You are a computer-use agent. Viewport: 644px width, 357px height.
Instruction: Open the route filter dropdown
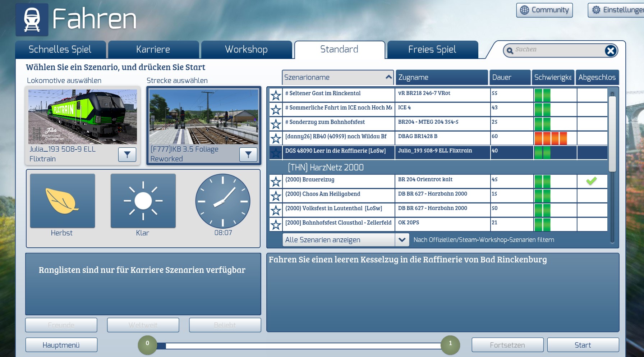[x=248, y=155]
